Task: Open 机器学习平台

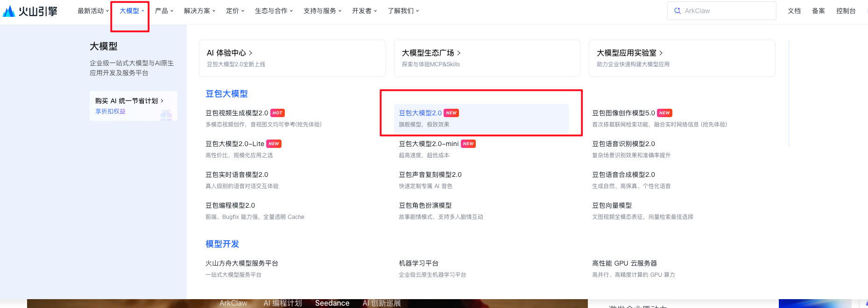Action: [418, 263]
